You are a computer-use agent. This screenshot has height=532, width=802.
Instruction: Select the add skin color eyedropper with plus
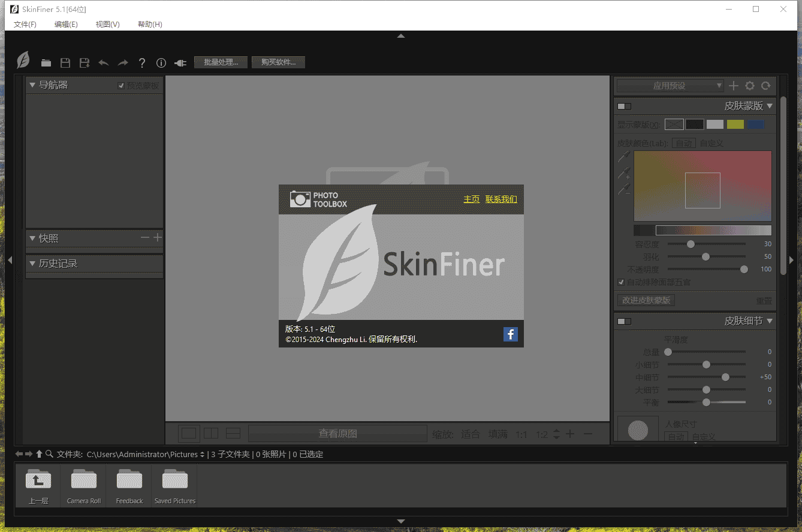point(623,174)
